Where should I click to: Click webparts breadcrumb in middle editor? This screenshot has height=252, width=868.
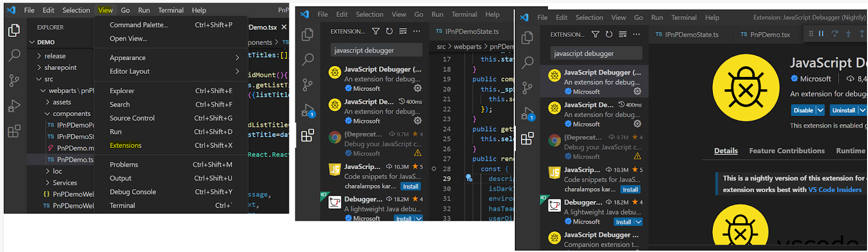click(467, 47)
